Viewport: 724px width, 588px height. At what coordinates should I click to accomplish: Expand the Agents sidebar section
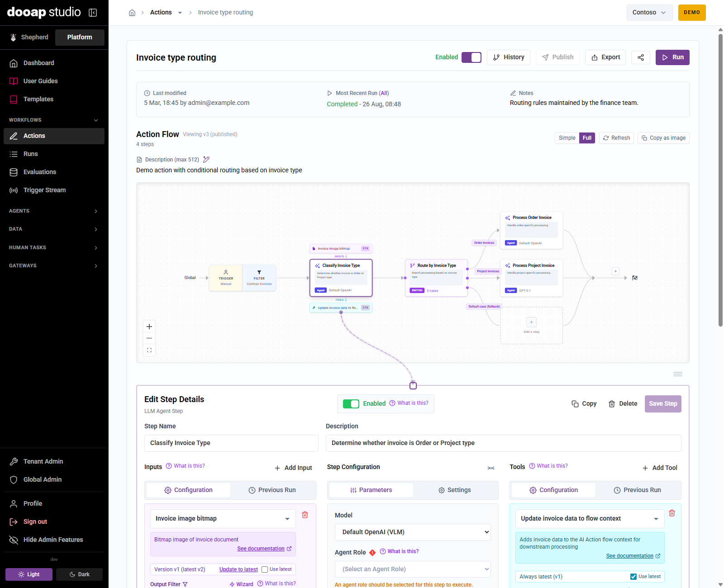point(54,211)
